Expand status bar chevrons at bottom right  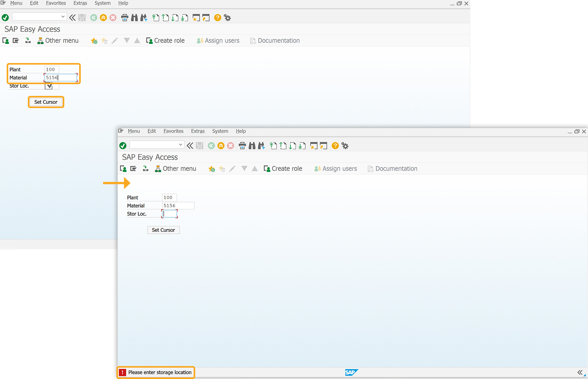coord(580,372)
